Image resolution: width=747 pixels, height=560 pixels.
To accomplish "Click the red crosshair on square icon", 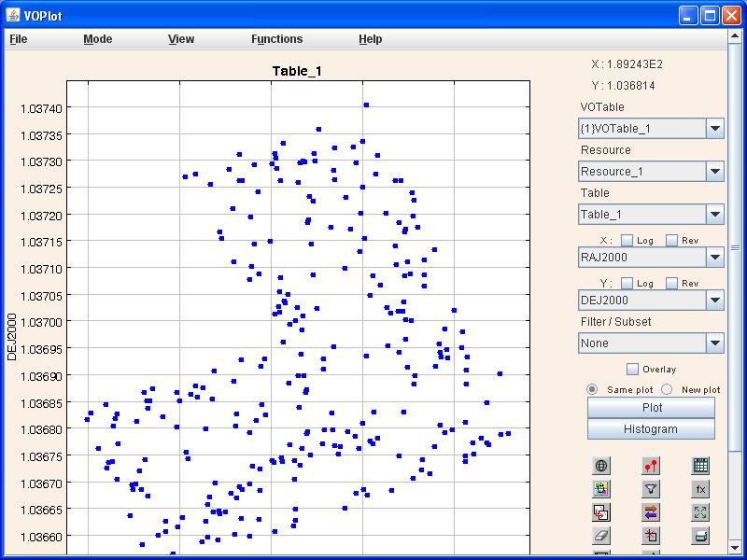I will [x=651, y=536].
